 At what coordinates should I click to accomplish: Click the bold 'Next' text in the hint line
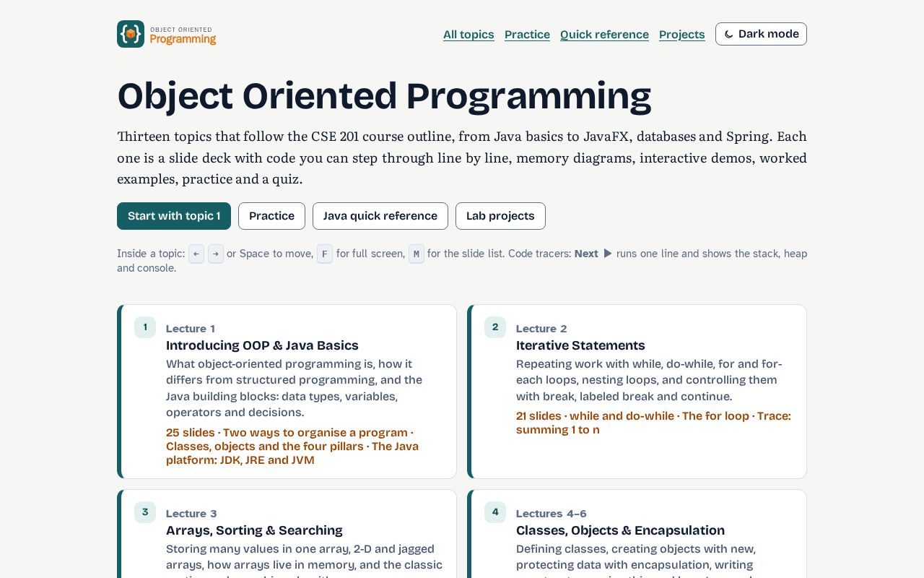586,254
